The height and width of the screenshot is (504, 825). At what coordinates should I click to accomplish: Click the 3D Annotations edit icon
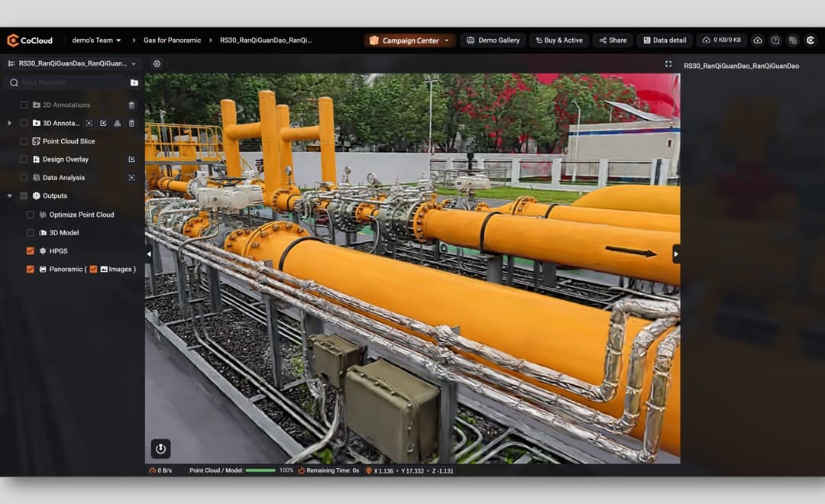103,123
